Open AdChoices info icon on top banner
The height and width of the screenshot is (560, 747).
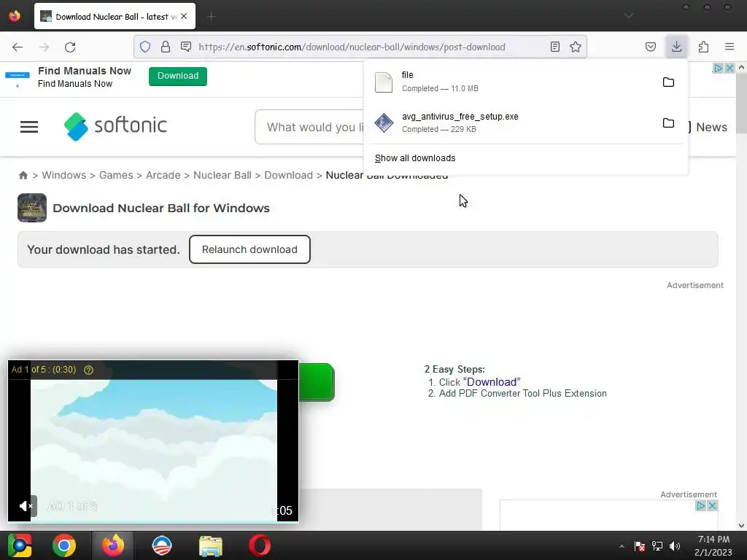(x=718, y=68)
